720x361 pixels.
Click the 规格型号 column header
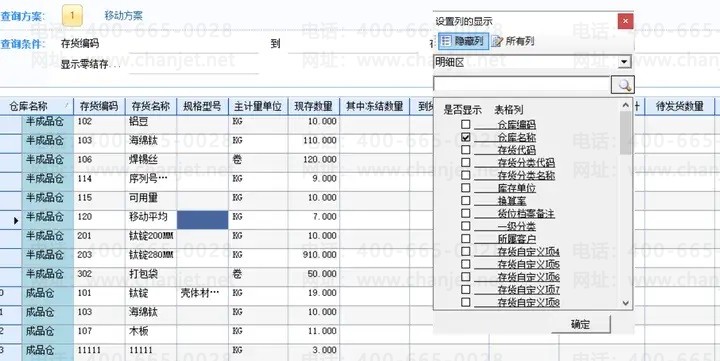click(202, 107)
